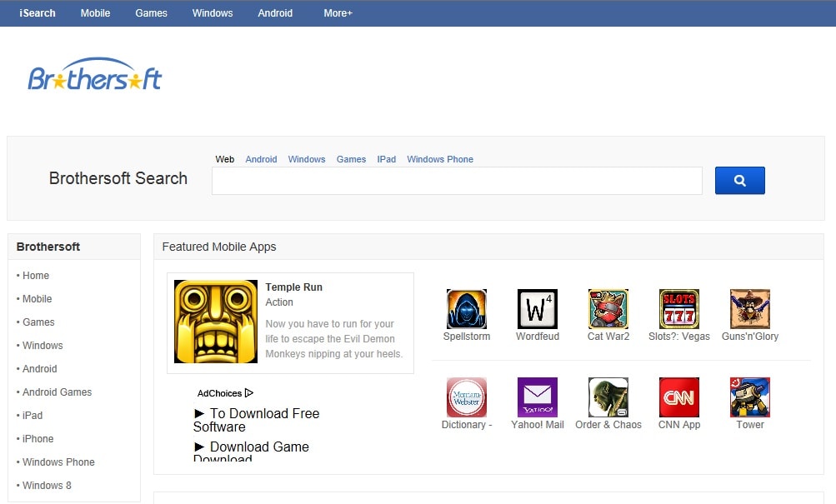Open iSearch in the top navigation bar

(x=38, y=13)
